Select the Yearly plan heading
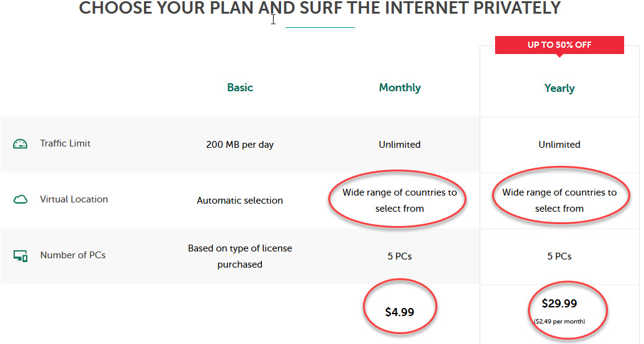 [x=559, y=88]
